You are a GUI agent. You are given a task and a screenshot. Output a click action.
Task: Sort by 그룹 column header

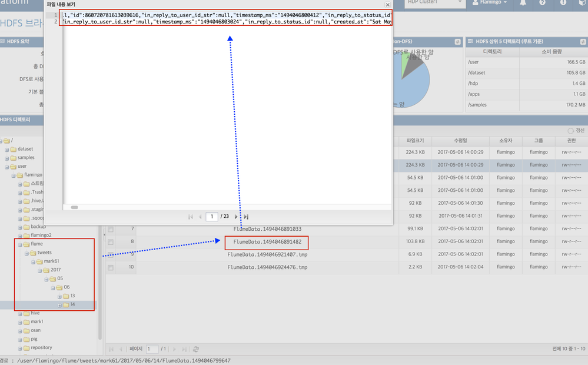[539, 141]
